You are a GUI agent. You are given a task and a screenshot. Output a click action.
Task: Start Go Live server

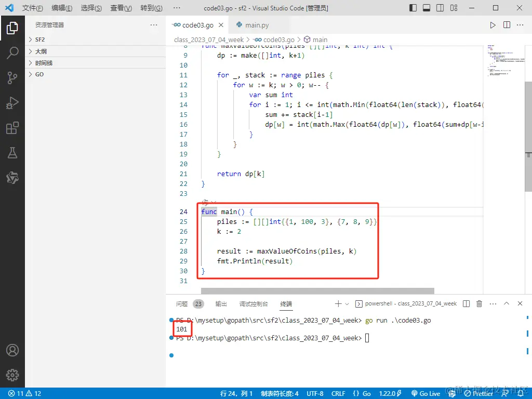click(x=426, y=394)
